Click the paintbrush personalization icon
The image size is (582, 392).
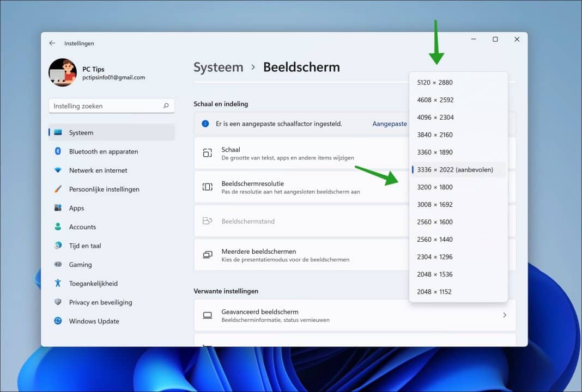point(58,189)
